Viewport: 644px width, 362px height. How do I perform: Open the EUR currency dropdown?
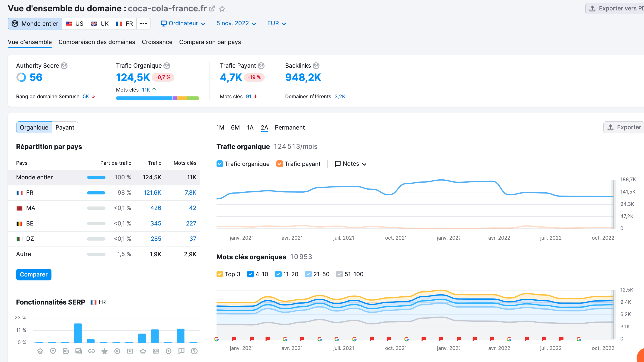coord(276,23)
